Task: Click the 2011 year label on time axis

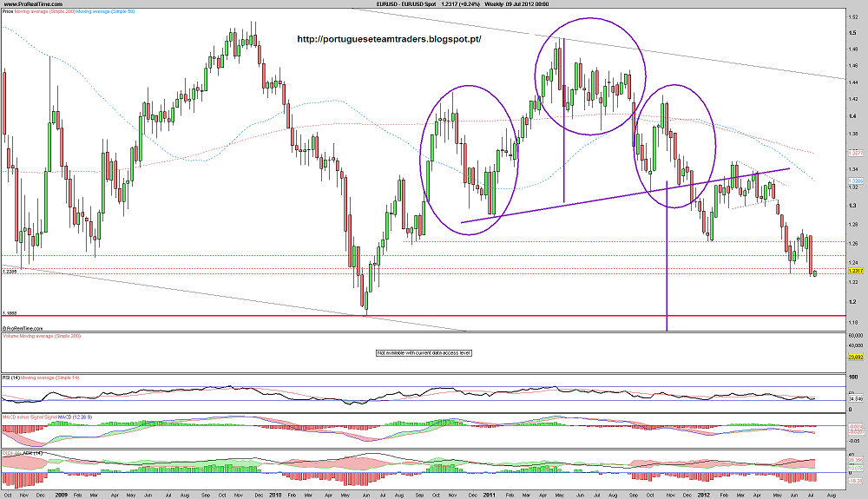Action: (488, 495)
